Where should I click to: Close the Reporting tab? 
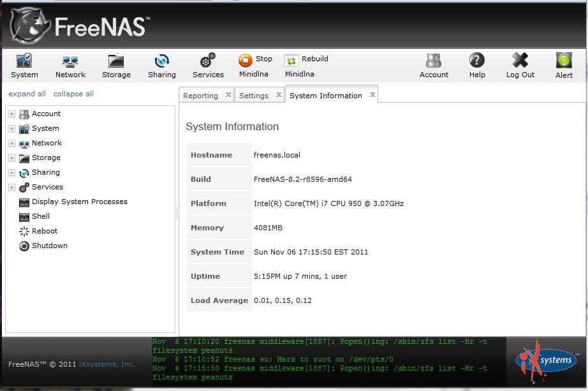(x=228, y=95)
